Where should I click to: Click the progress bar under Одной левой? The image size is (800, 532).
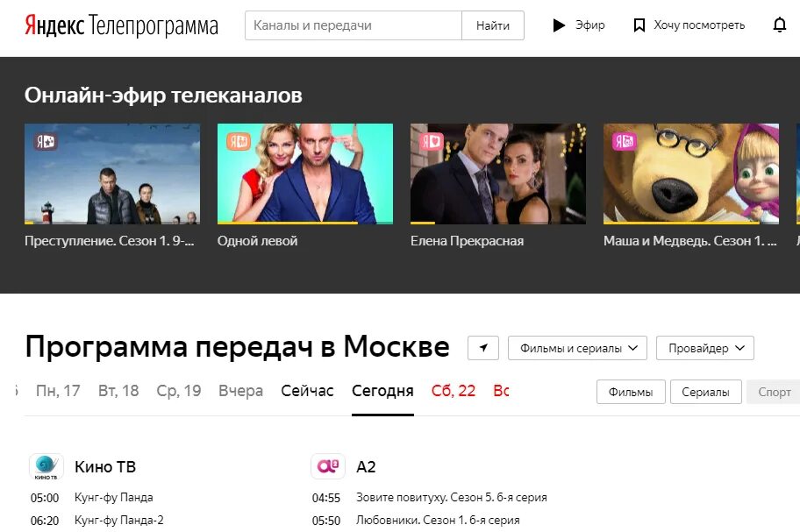point(305,223)
